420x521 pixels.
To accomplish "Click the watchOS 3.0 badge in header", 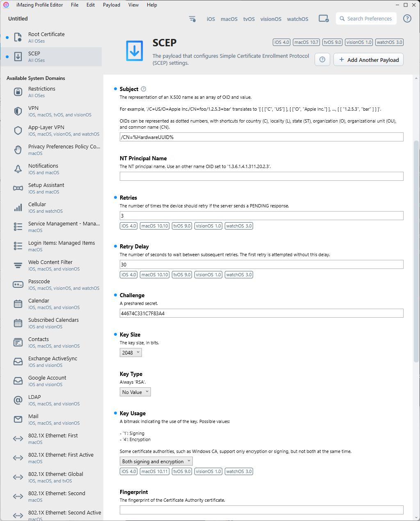I will click(390, 42).
